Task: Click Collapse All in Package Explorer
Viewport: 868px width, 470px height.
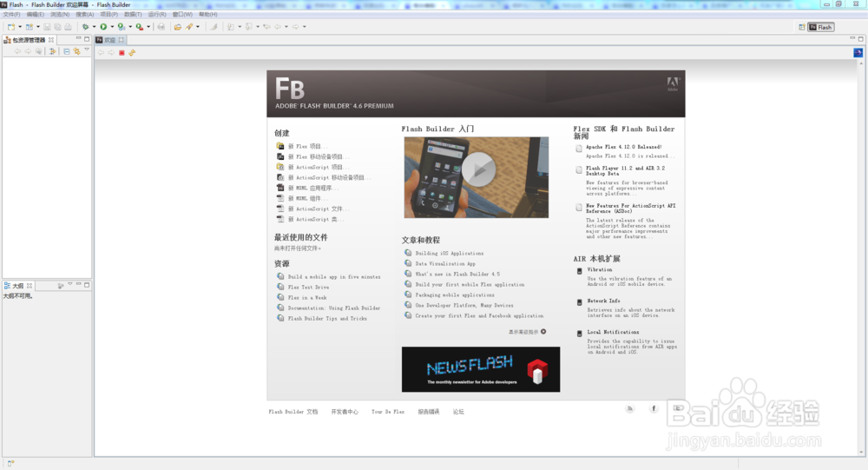Action: tap(67, 51)
